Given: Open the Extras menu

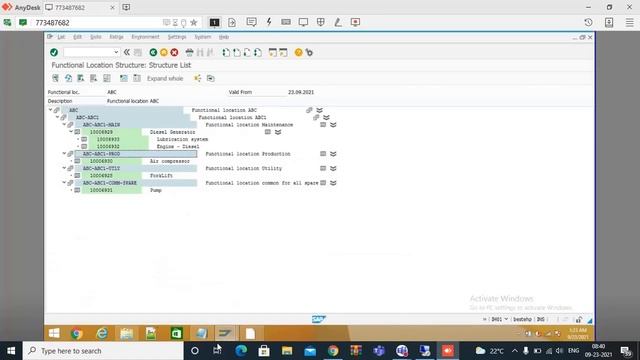Looking at the screenshot, I should 116,37.
